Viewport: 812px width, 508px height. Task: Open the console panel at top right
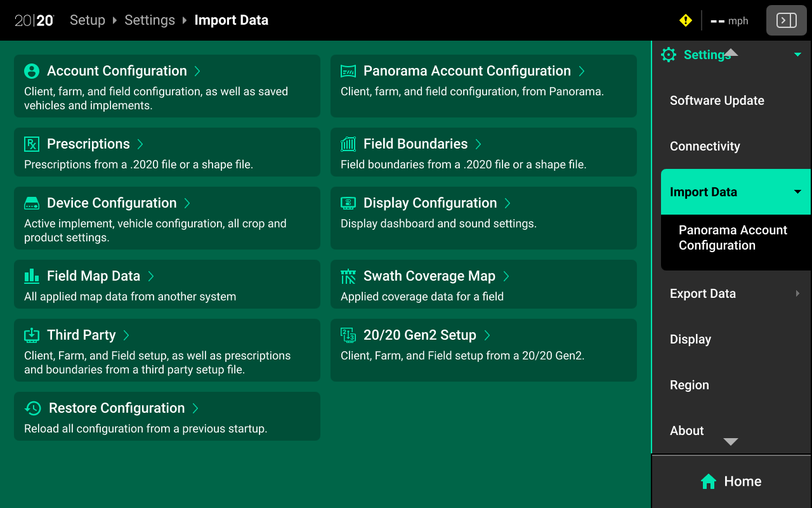tap(786, 20)
